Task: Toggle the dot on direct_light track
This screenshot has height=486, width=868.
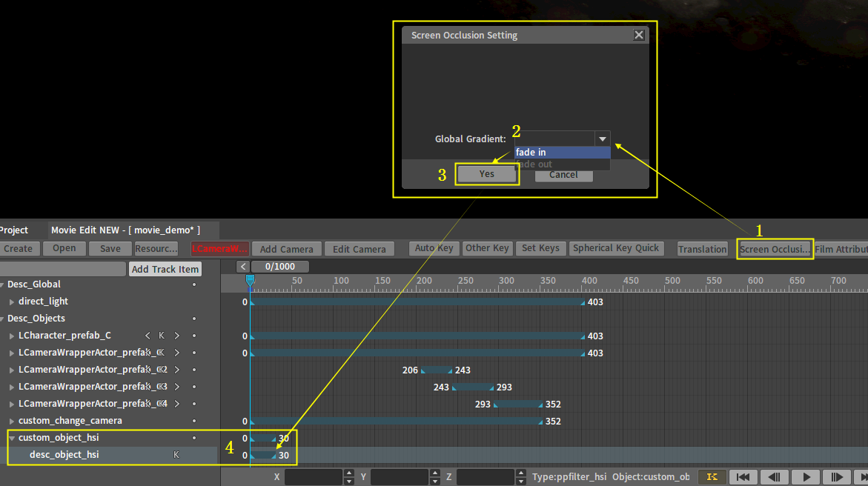Action: tap(194, 302)
